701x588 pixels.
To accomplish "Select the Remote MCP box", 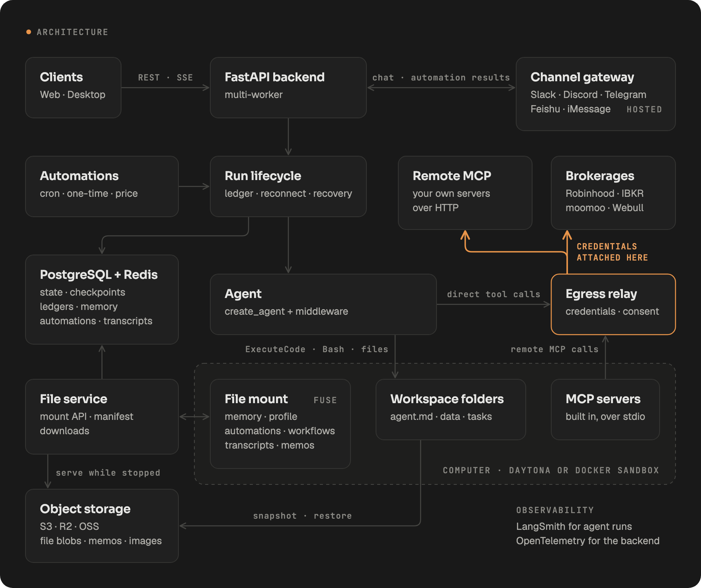I will point(465,193).
